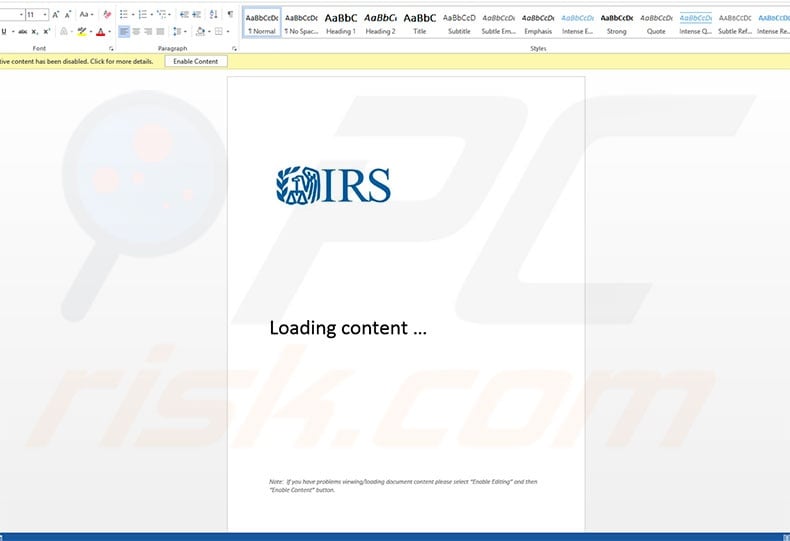The width and height of the screenshot is (790, 541).
Task: Select Align Left
Action: [x=124, y=32]
